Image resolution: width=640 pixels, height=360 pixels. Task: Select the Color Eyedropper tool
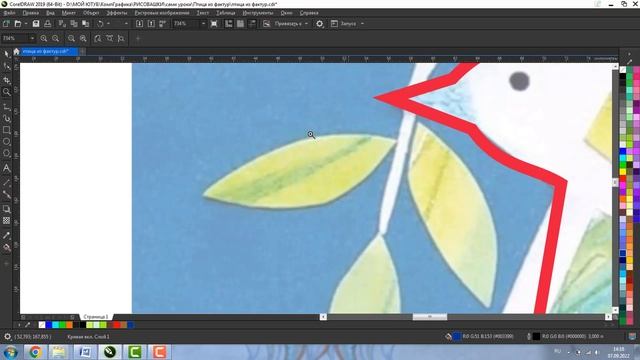(x=7, y=236)
